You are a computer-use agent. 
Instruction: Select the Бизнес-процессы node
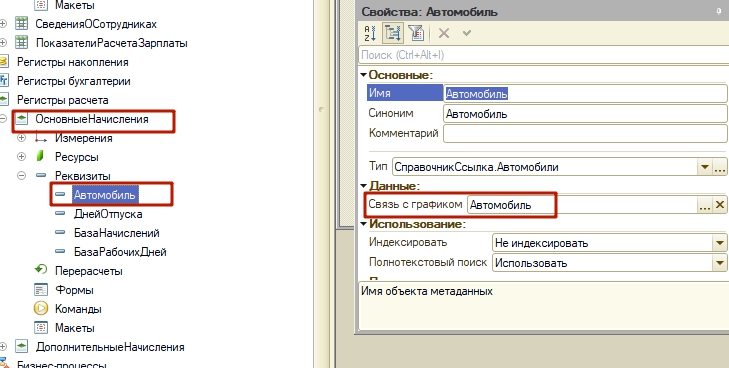pos(62,364)
